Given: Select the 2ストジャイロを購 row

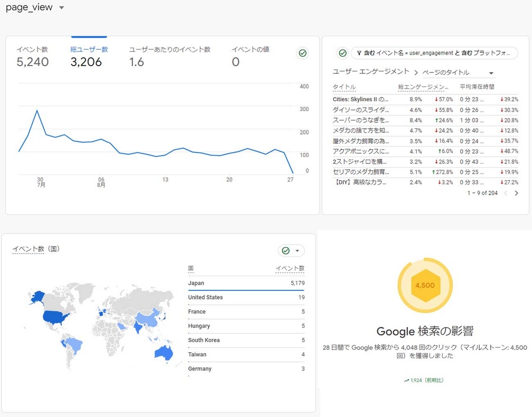Looking at the screenshot, I should click(x=425, y=161).
